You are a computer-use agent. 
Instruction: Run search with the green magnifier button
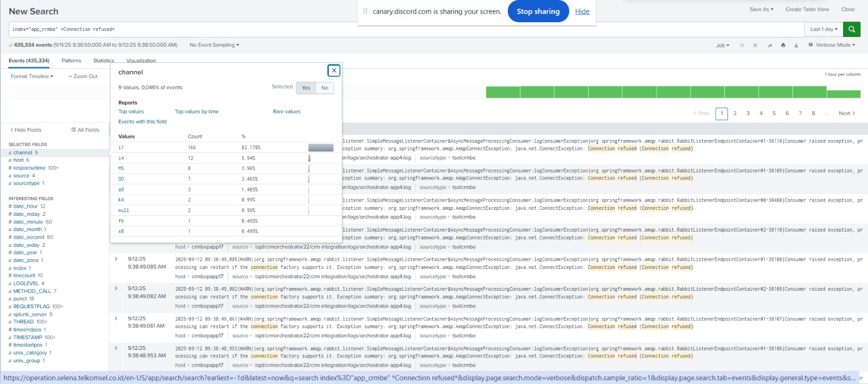click(852, 29)
